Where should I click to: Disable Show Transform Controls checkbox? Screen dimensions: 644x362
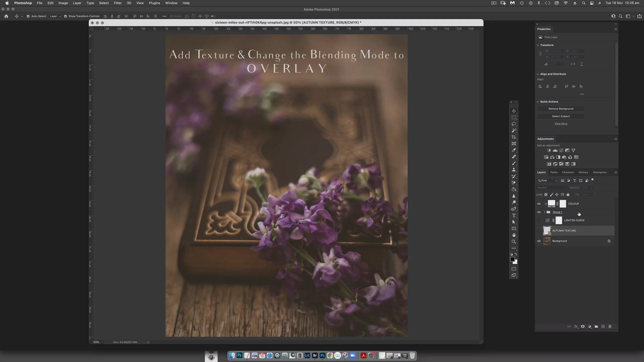[x=65, y=16]
